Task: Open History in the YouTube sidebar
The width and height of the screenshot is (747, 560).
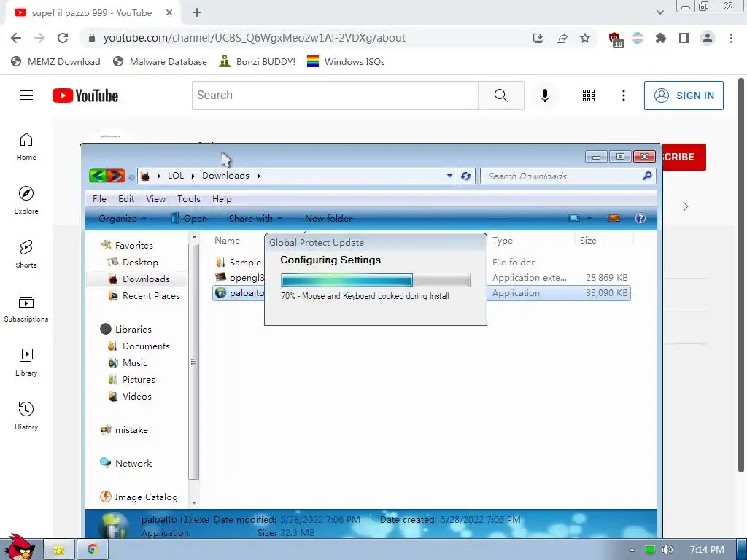Action: pyautogui.click(x=26, y=416)
